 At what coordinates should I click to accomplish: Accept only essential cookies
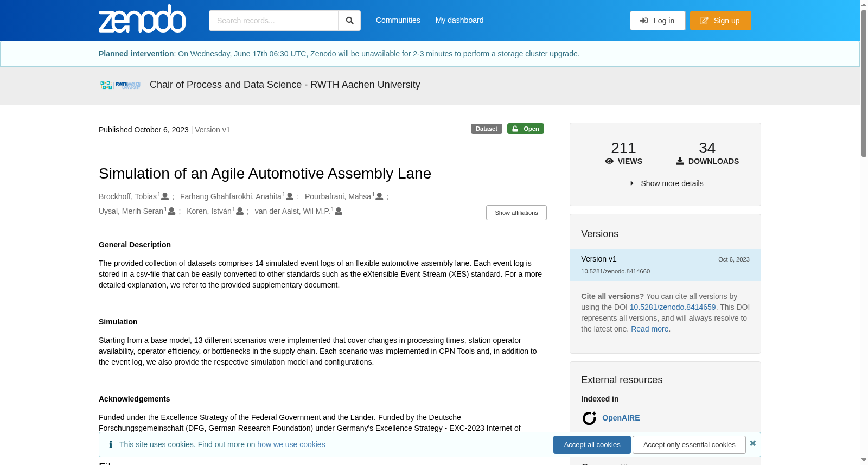tap(689, 444)
